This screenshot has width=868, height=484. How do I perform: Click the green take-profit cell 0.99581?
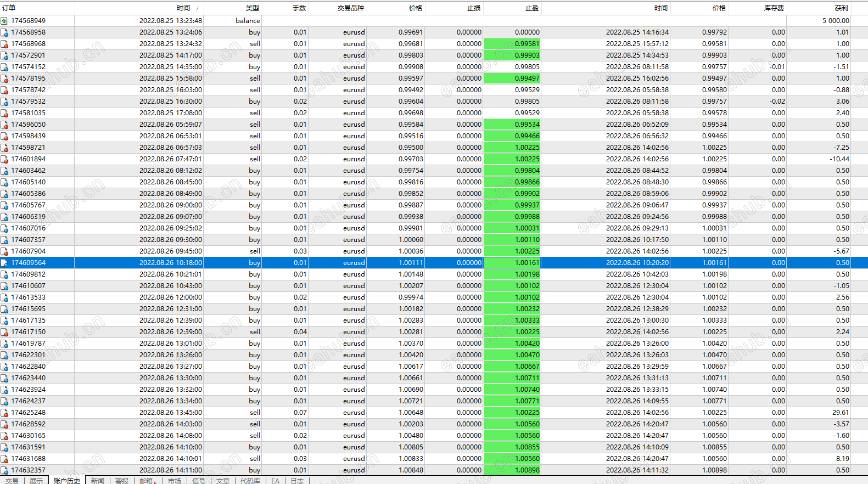coord(512,44)
